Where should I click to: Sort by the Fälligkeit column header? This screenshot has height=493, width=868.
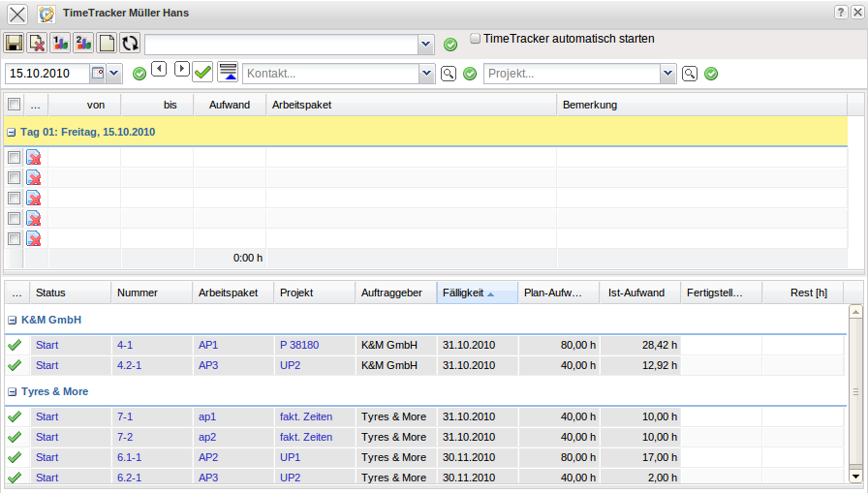(465, 293)
